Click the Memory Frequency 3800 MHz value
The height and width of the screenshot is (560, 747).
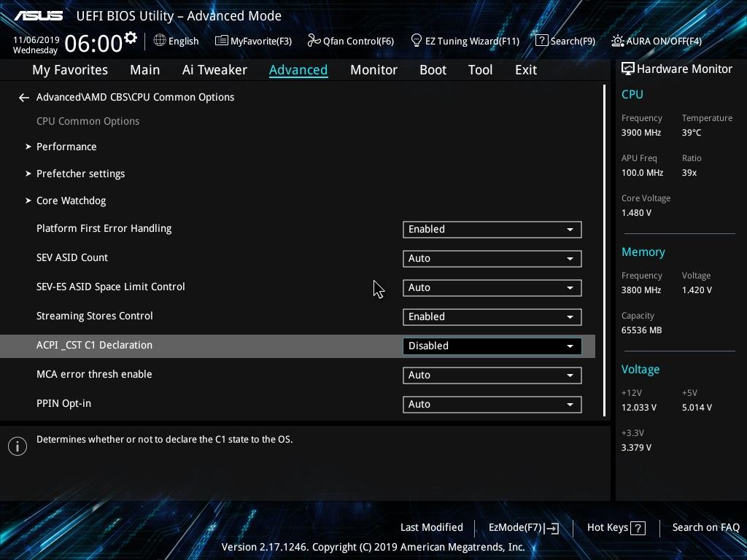click(x=640, y=290)
